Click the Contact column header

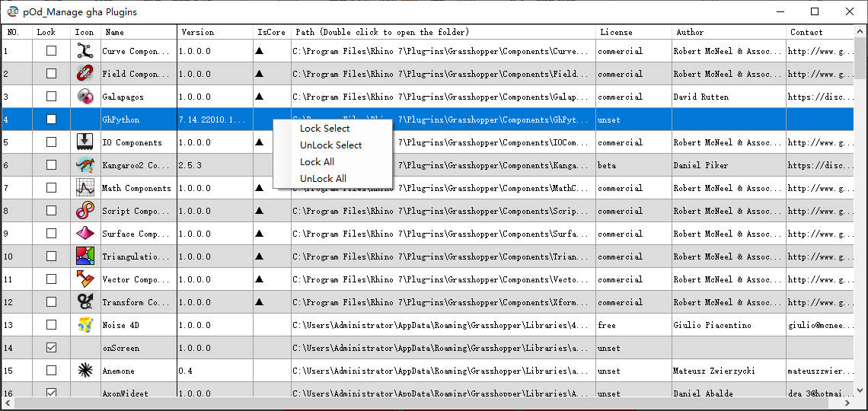pyautogui.click(x=820, y=32)
